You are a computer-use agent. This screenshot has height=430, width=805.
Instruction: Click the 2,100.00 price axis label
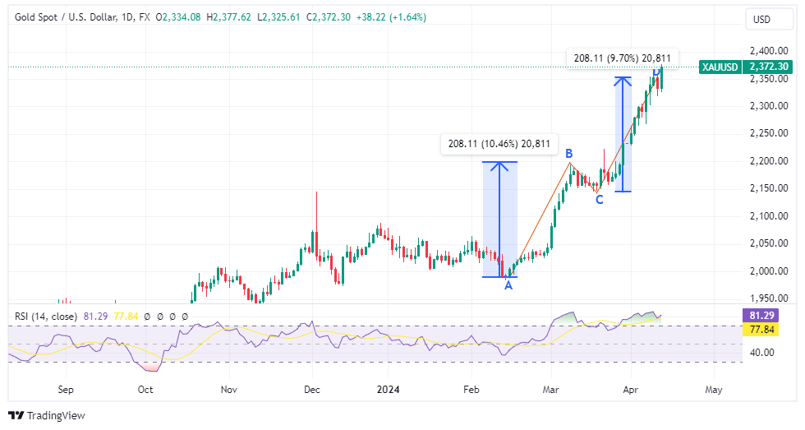pos(769,216)
